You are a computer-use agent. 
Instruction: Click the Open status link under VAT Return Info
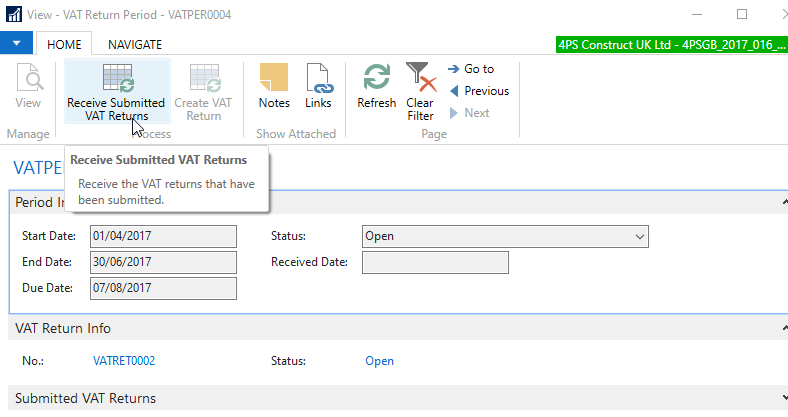point(379,361)
